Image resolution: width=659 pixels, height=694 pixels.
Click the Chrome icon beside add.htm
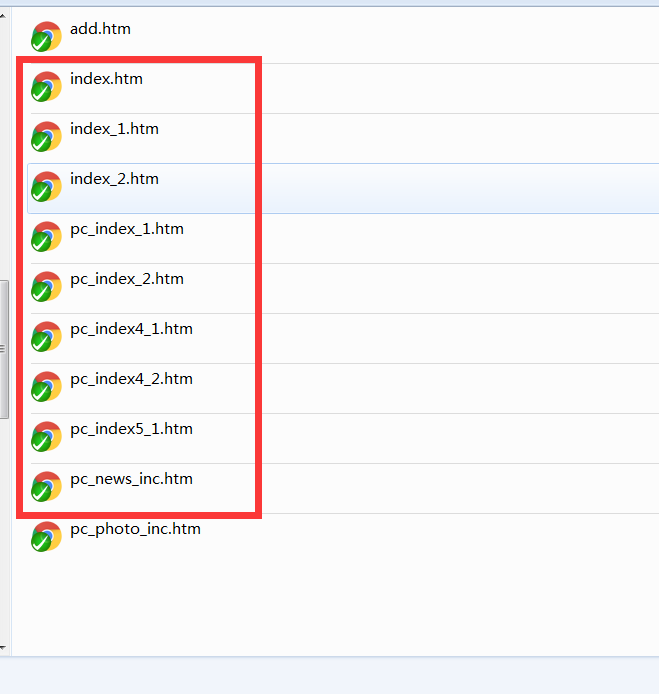coord(46,37)
